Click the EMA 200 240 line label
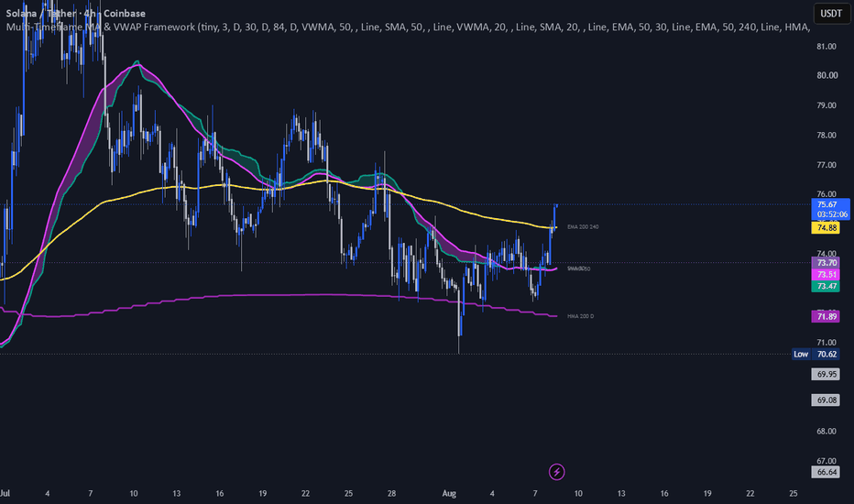Image resolution: width=854 pixels, height=504 pixels. pos(583,226)
